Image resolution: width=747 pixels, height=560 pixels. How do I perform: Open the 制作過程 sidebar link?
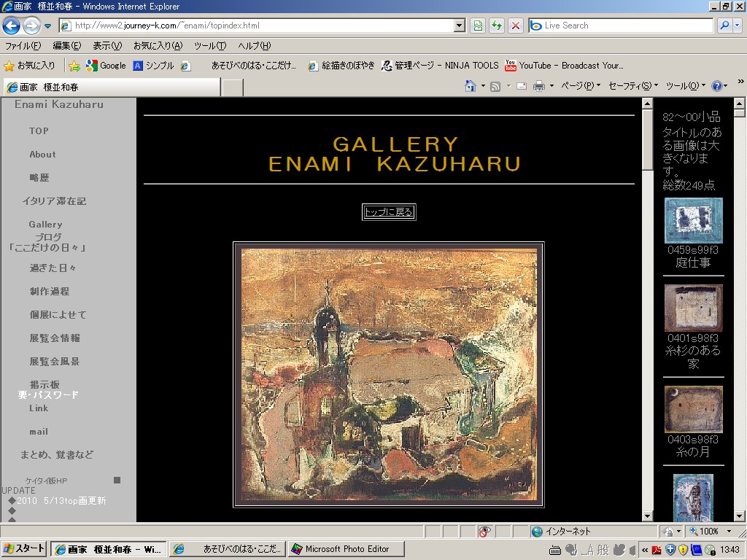tap(50, 292)
